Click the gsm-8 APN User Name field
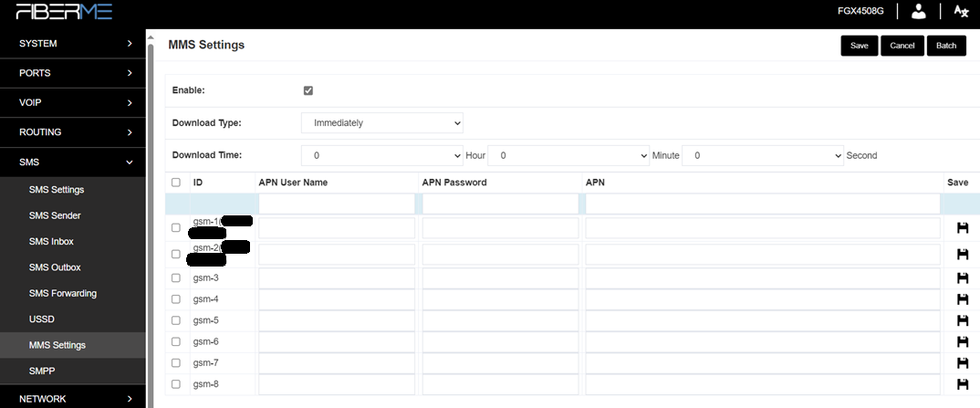 coord(337,384)
